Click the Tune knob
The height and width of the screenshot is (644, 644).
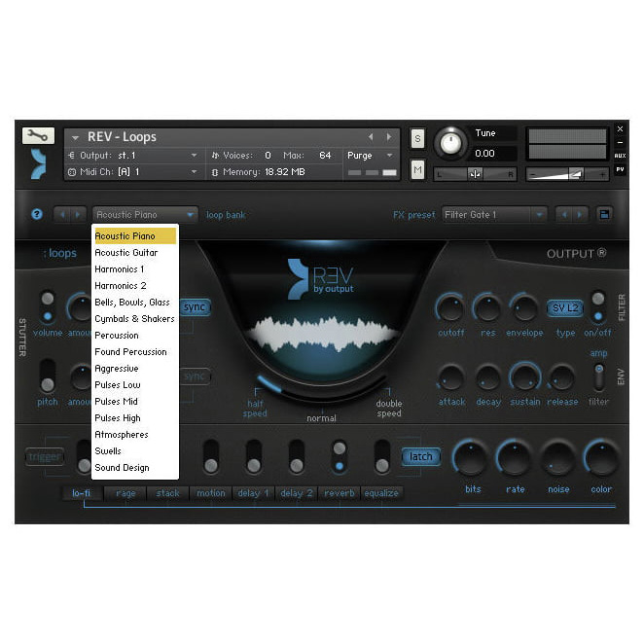click(x=451, y=143)
